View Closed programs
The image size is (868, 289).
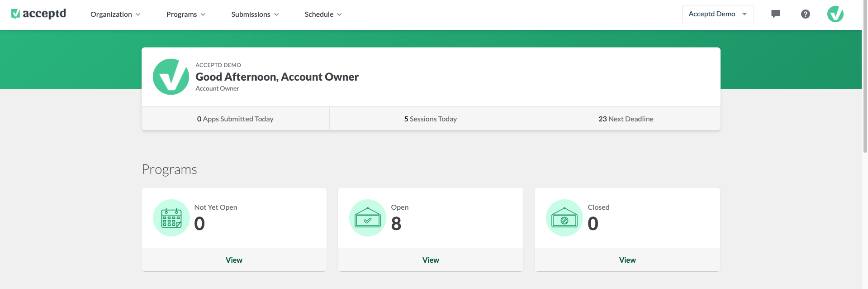(627, 260)
